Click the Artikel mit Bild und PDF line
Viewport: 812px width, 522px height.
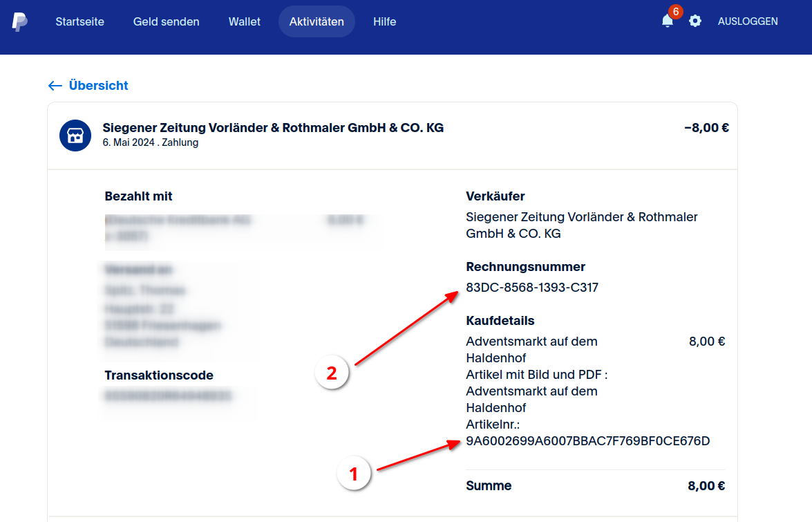pyautogui.click(x=536, y=375)
